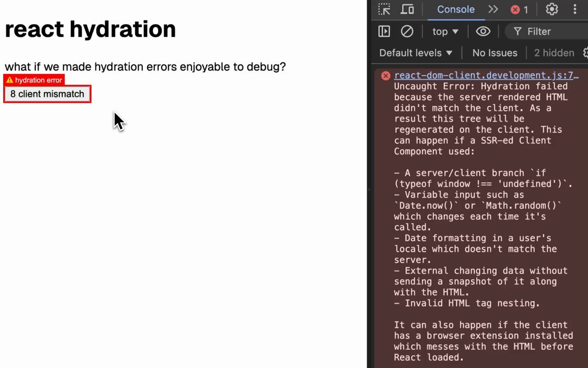Clear the console with the ban icon
588x368 pixels.
pos(407,32)
